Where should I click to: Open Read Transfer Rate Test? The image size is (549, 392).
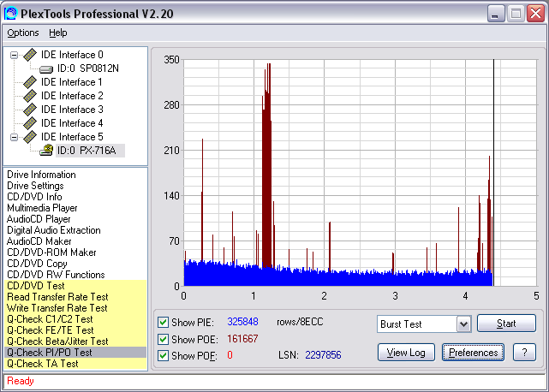57,297
